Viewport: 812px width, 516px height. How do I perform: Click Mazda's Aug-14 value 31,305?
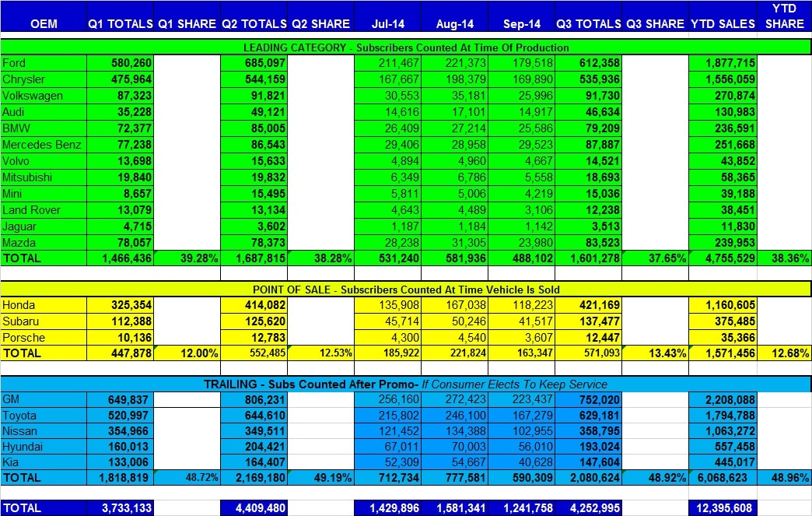coord(455,243)
